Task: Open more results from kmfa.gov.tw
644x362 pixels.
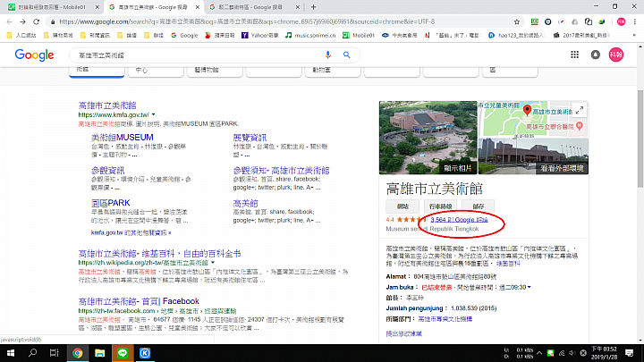Action: click(x=131, y=232)
